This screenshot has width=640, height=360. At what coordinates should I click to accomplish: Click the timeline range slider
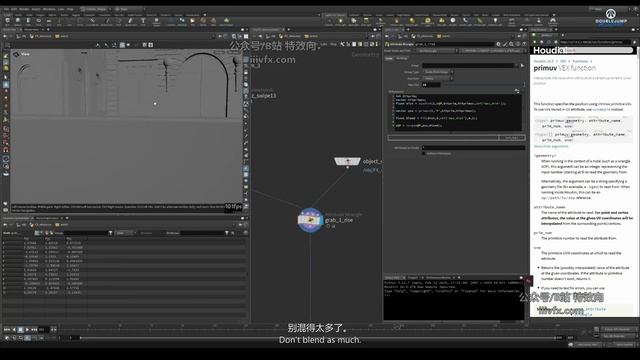click(318, 338)
